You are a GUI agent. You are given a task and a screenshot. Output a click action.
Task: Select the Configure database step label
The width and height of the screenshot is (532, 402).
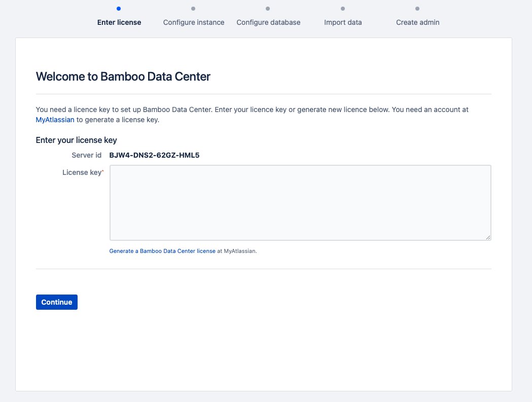pos(268,22)
